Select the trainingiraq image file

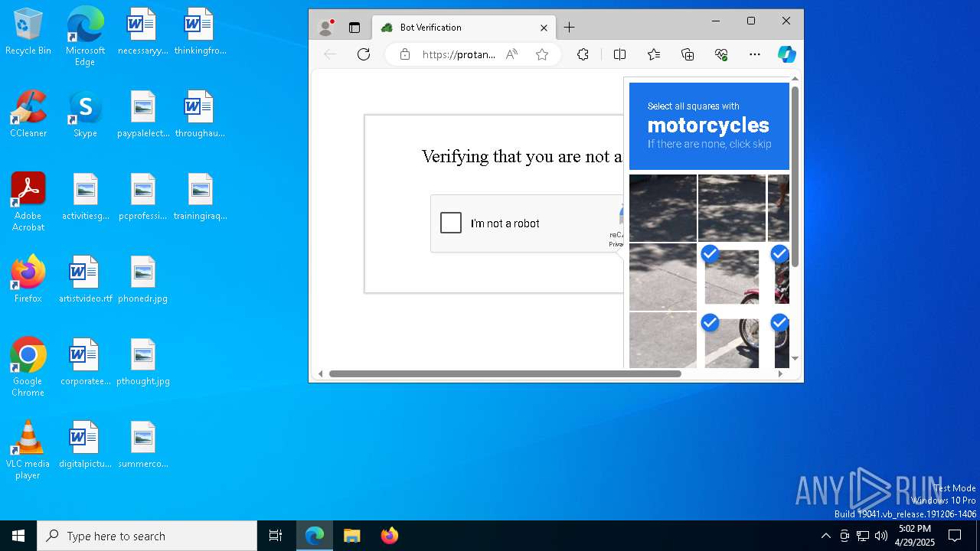coord(200,197)
